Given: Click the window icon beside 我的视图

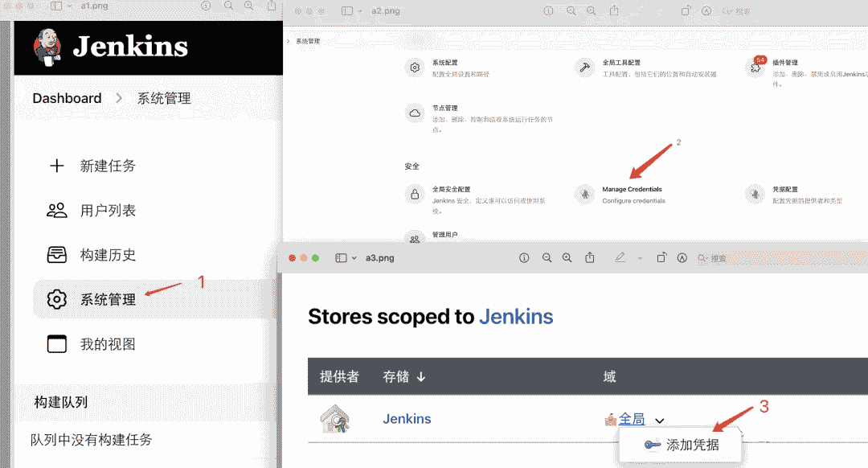Looking at the screenshot, I should (x=56, y=344).
